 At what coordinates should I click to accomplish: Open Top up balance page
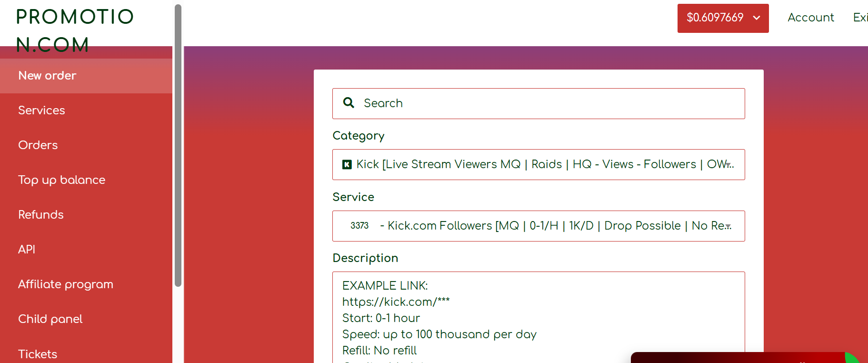[86, 180]
